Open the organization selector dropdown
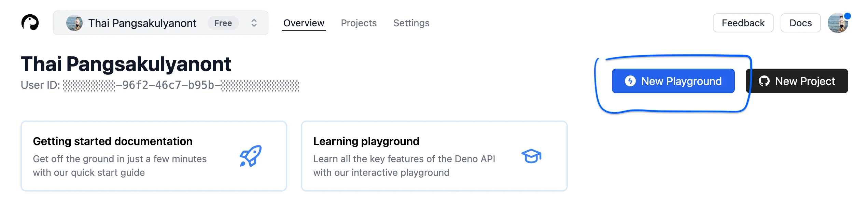868x211 pixels. pyautogui.click(x=160, y=23)
